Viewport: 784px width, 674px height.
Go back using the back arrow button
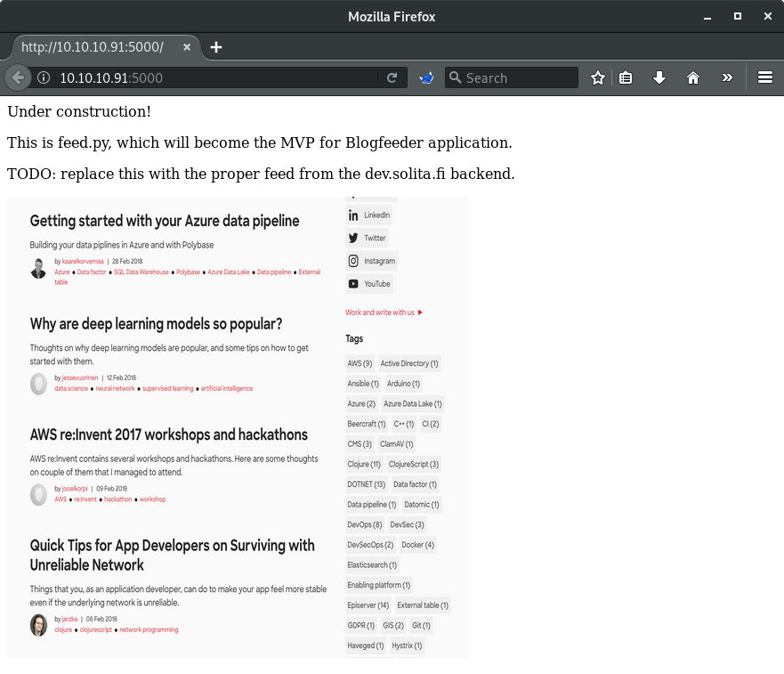tap(18, 77)
